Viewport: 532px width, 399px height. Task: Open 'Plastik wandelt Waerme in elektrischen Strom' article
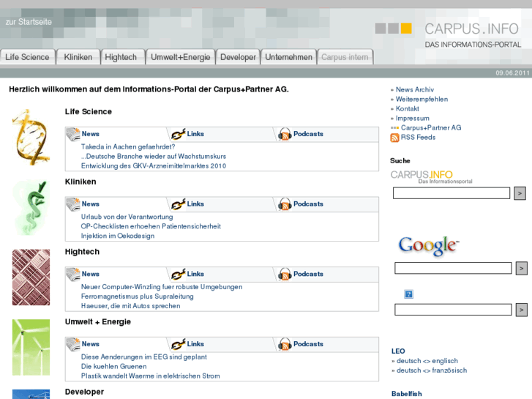pos(150,376)
